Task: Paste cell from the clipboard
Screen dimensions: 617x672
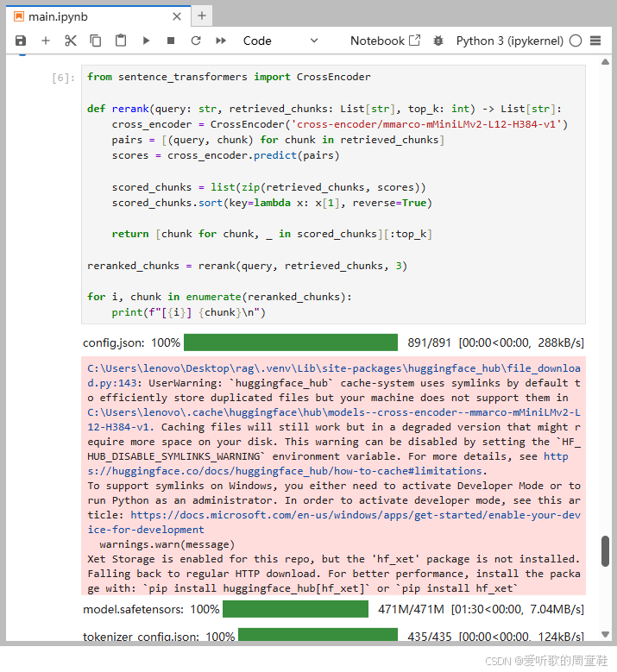Action: pyautogui.click(x=121, y=41)
